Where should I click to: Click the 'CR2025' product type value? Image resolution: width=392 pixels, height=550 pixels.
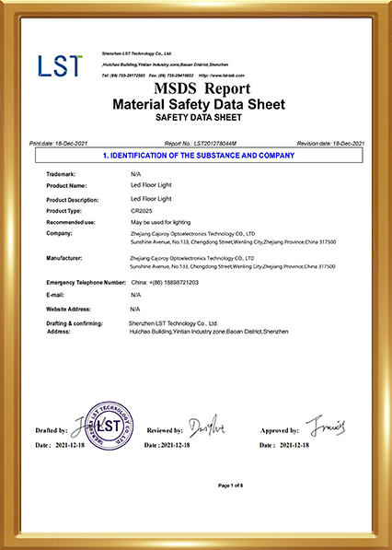click(142, 211)
